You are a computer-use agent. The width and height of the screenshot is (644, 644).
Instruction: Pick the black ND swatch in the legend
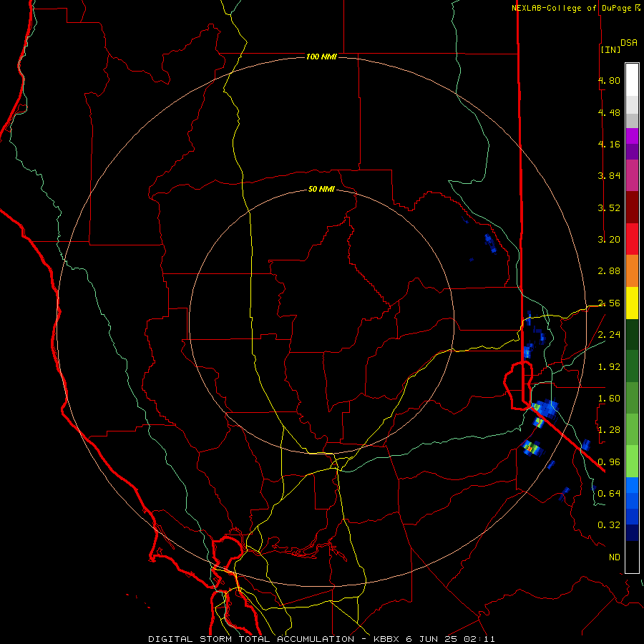(632, 557)
